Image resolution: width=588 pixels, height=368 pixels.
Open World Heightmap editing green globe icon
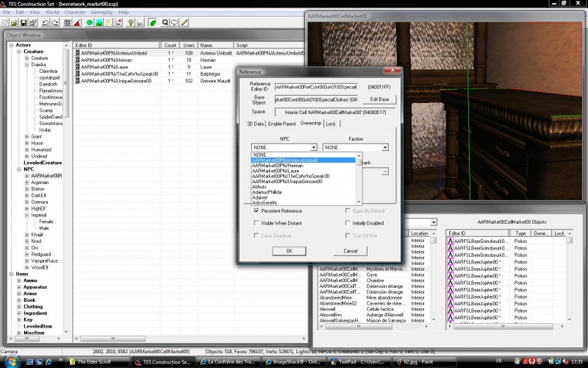tap(89, 23)
